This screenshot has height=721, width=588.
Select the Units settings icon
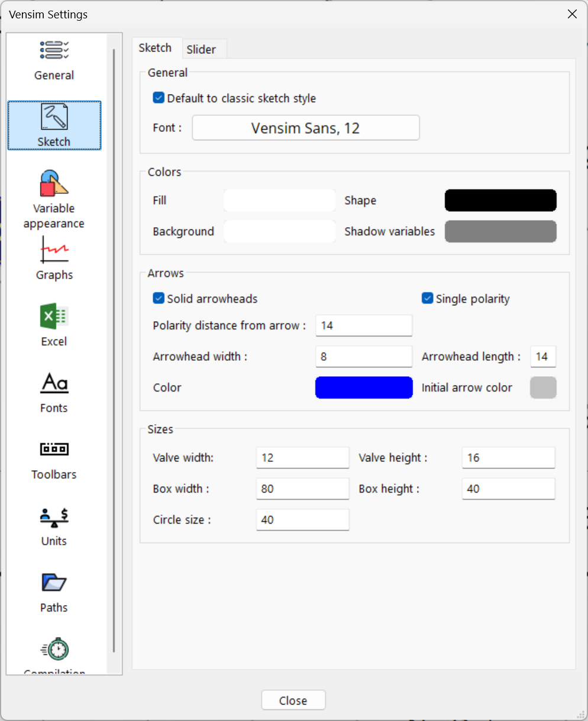coord(54,525)
